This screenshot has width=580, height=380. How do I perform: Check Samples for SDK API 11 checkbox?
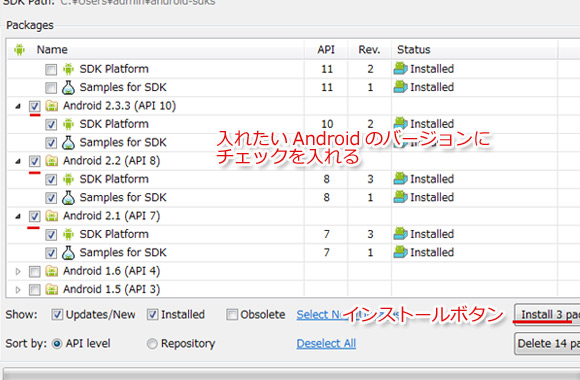point(51,88)
